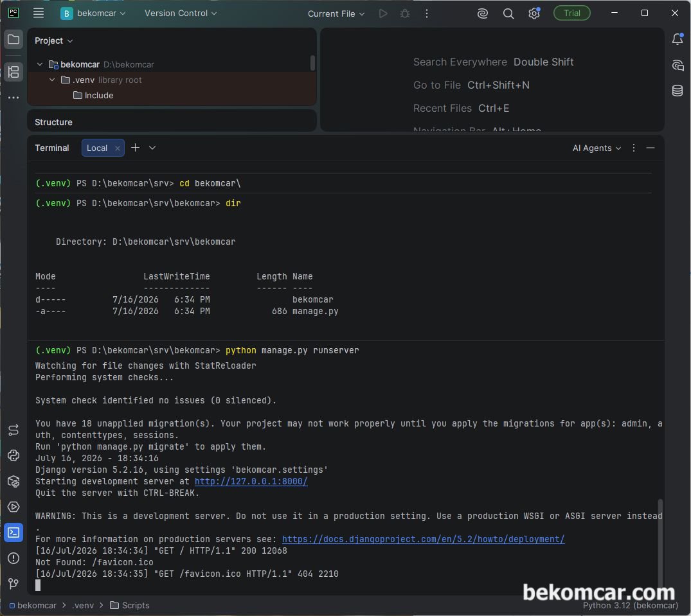Click the terminal vertical scrollbar

point(660,544)
